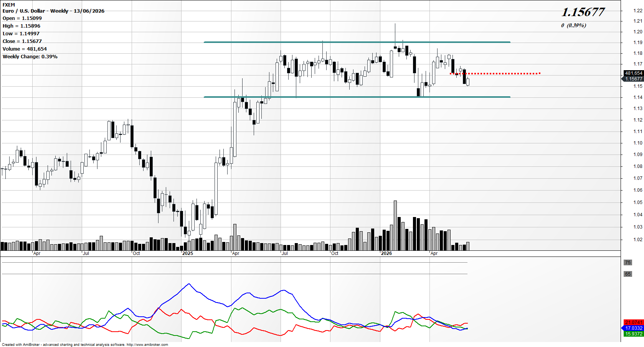
Task: Select the 'Close = 1.15677' value
Action: point(22,41)
